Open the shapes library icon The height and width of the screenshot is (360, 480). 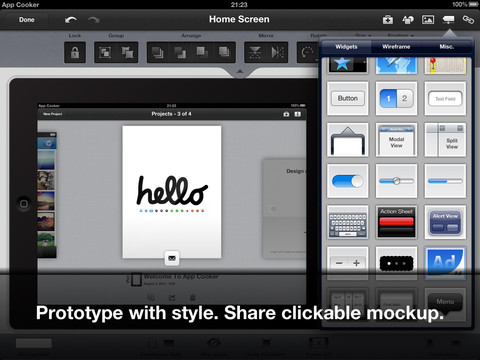pos(408,20)
